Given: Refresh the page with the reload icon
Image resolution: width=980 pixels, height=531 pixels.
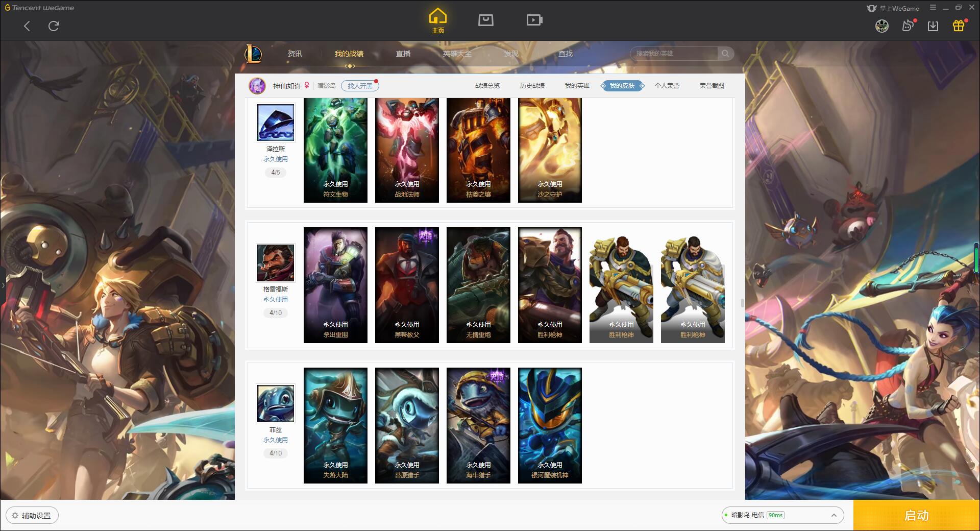Looking at the screenshot, I should click(54, 26).
